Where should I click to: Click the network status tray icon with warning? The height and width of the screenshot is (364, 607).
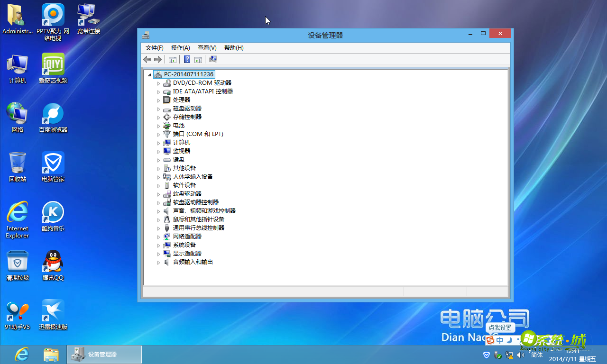click(x=509, y=355)
